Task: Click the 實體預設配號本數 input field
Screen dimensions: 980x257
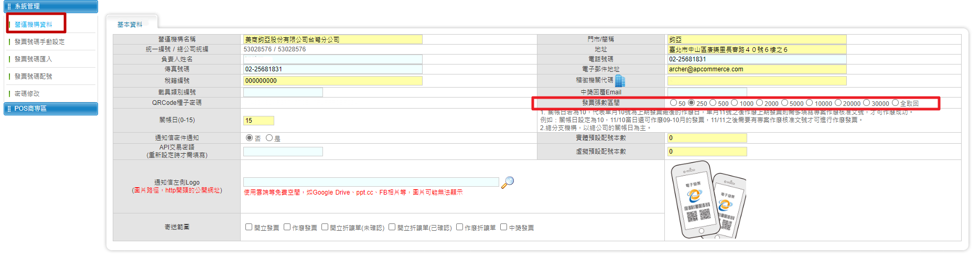Action: [707, 138]
